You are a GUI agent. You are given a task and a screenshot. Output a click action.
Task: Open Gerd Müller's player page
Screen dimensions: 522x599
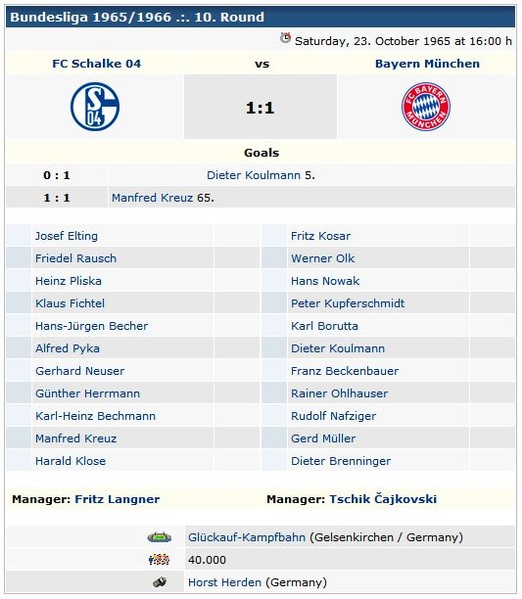pos(323,439)
